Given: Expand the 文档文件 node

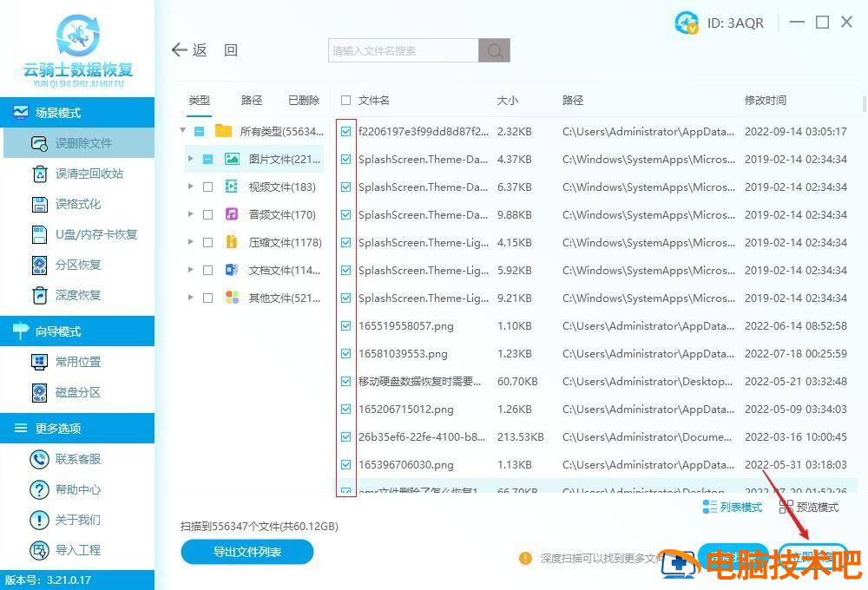Looking at the screenshot, I should pos(190,270).
